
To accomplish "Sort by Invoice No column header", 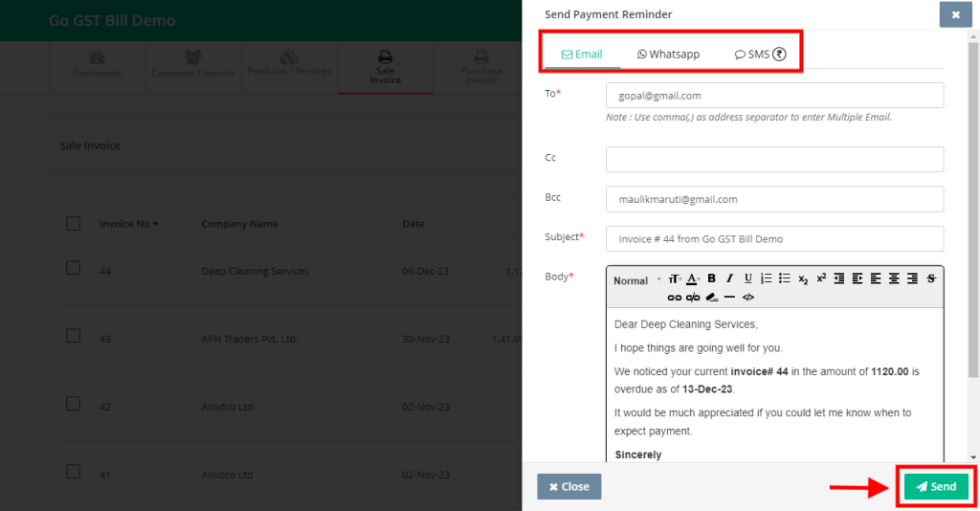I will (128, 224).
